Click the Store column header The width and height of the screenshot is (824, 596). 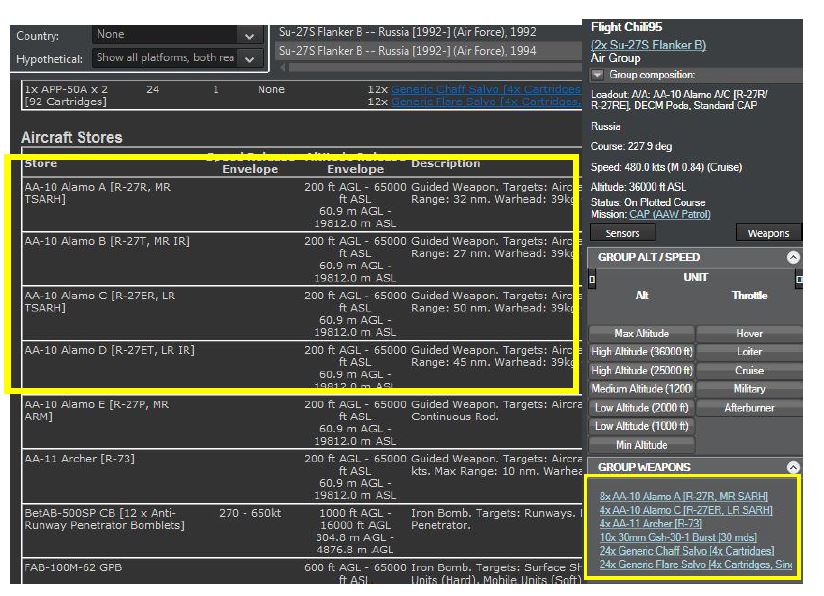click(x=40, y=163)
